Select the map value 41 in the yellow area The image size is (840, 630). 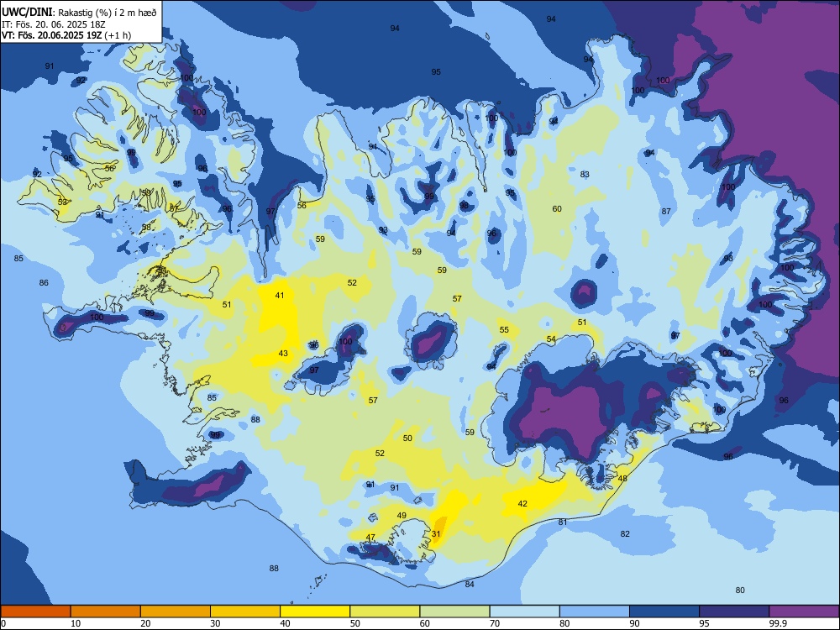pos(280,295)
